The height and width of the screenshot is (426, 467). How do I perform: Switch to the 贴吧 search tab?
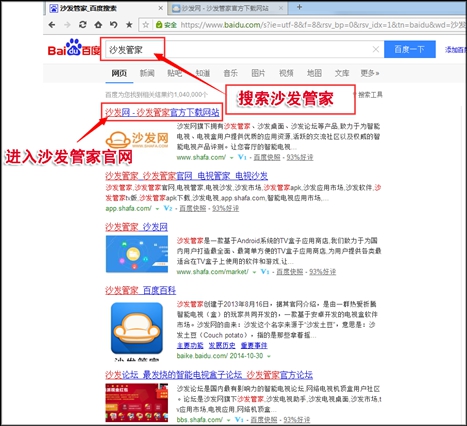[175, 73]
